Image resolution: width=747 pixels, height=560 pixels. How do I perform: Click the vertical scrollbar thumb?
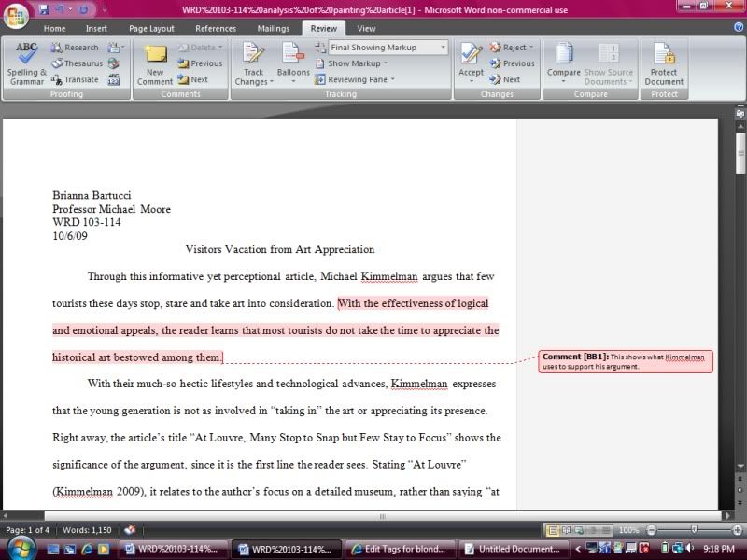(740, 153)
